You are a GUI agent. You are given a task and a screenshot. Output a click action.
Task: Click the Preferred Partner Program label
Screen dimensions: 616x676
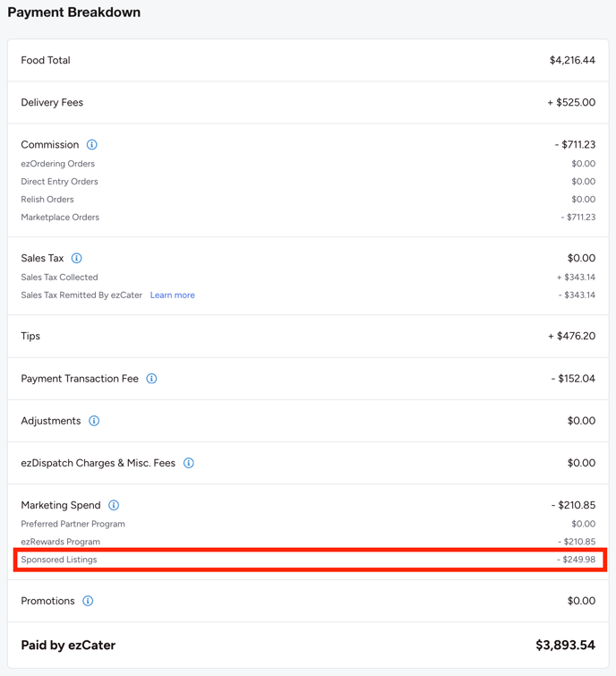point(73,524)
